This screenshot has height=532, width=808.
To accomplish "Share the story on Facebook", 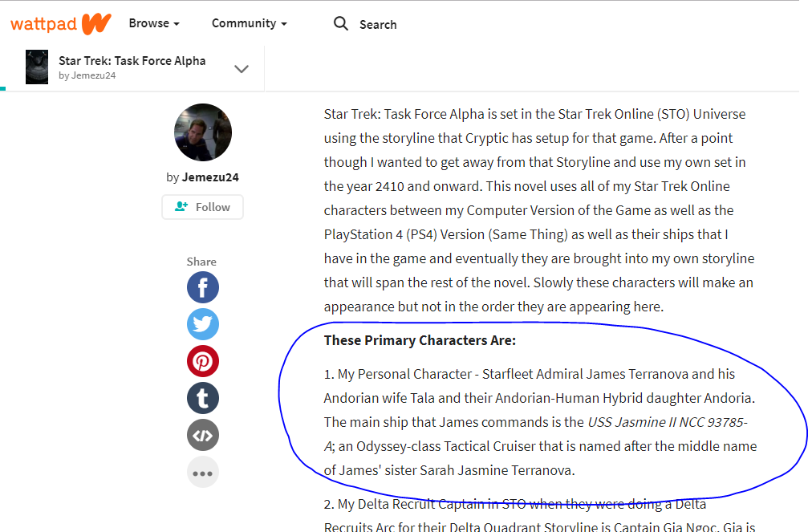I will [203, 287].
